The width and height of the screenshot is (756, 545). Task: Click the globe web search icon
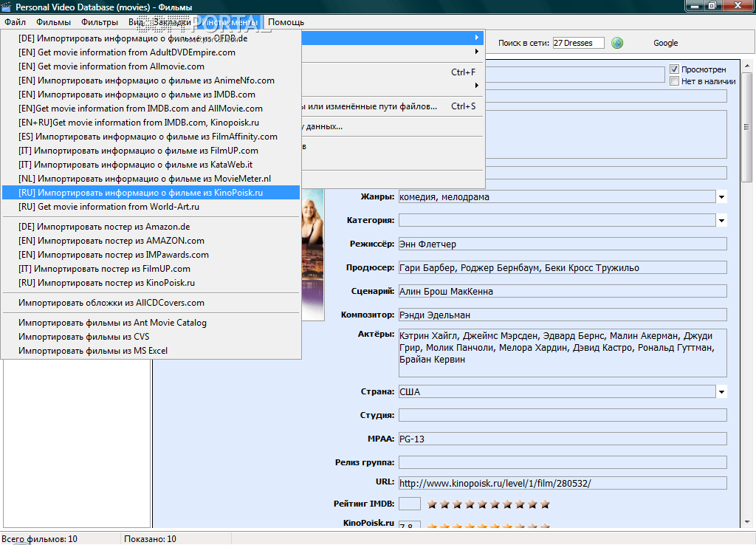[x=617, y=43]
